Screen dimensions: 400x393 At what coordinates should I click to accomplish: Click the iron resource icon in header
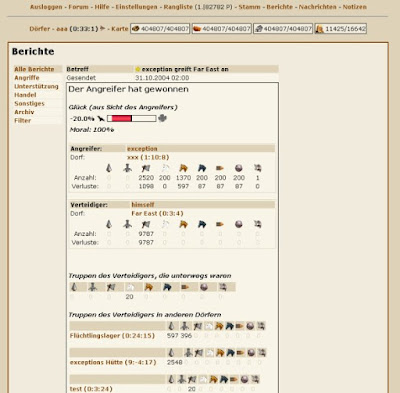[258, 29]
